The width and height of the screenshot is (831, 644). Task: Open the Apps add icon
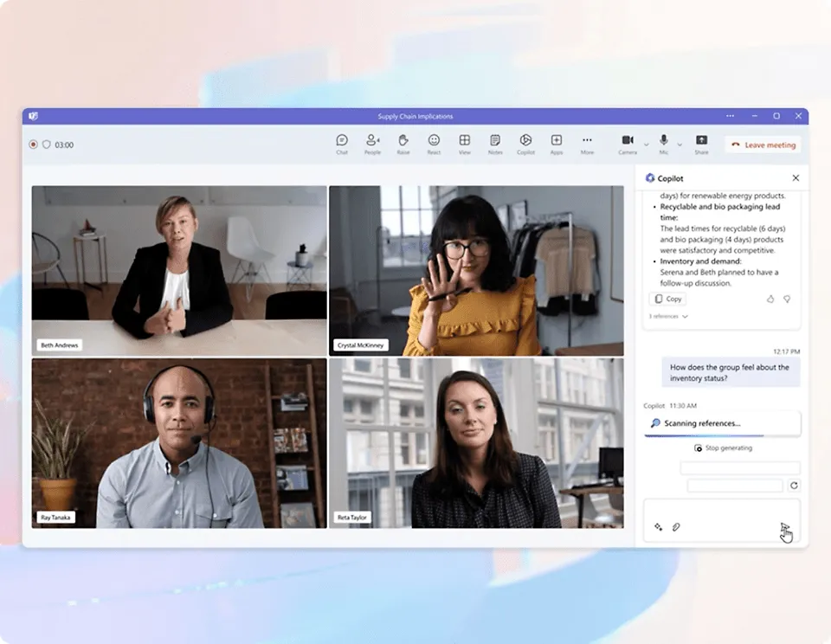tap(557, 144)
